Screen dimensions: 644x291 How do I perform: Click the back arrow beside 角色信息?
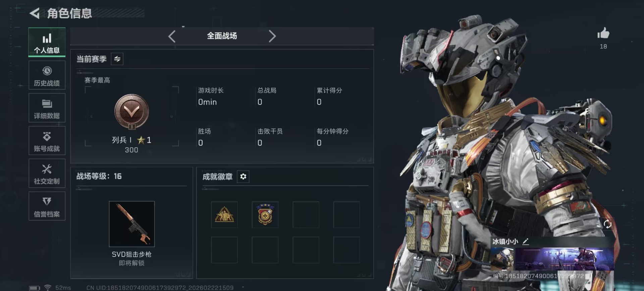(34, 13)
